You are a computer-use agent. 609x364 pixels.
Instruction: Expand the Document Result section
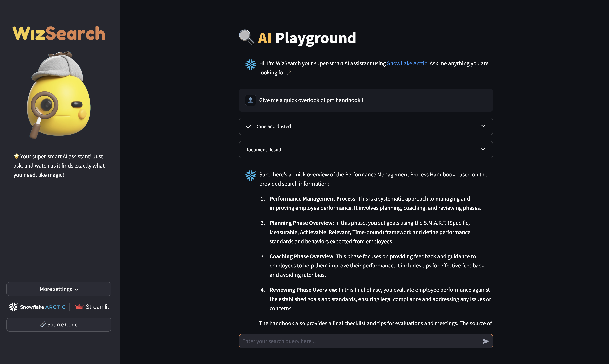(263, 150)
